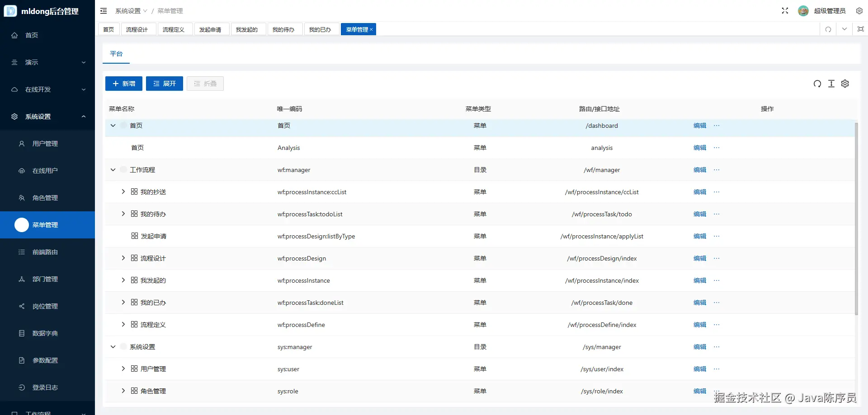
Task: Open the settings gear in top right corner
Action: coord(859,11)
